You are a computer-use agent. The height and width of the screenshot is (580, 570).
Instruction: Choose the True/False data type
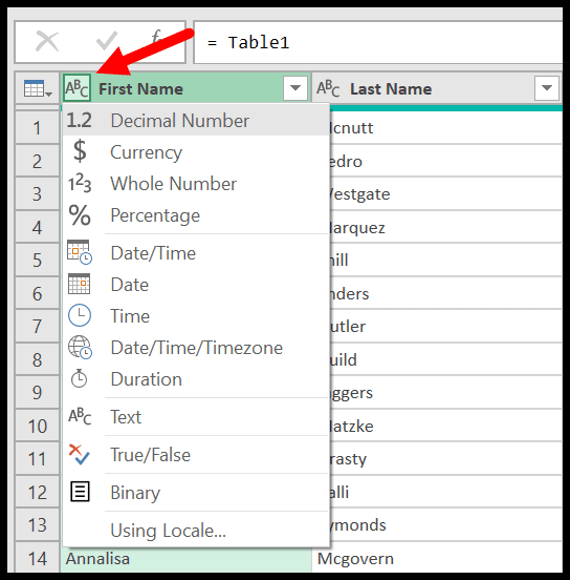tap(196, 455)
